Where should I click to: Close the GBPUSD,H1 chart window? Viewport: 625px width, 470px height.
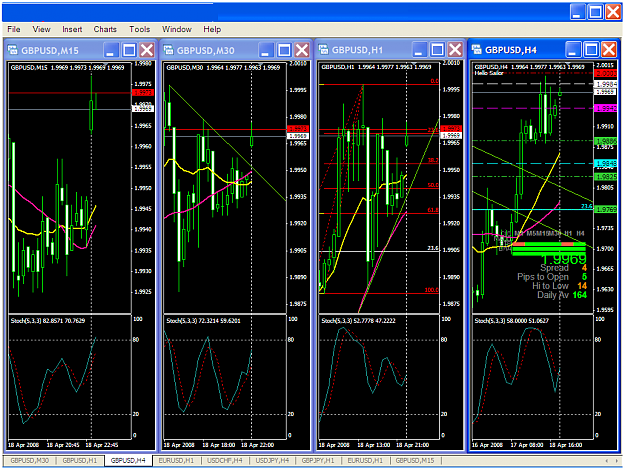point(455,50)
